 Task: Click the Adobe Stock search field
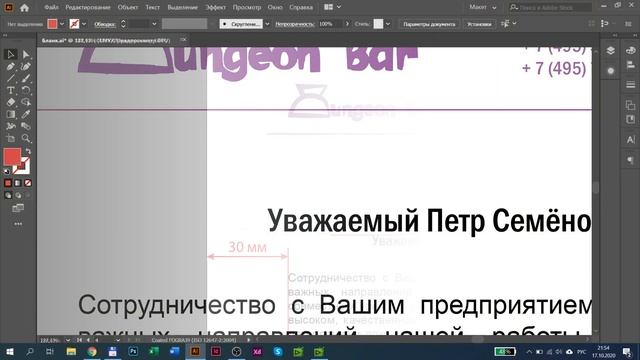point(550,7)
